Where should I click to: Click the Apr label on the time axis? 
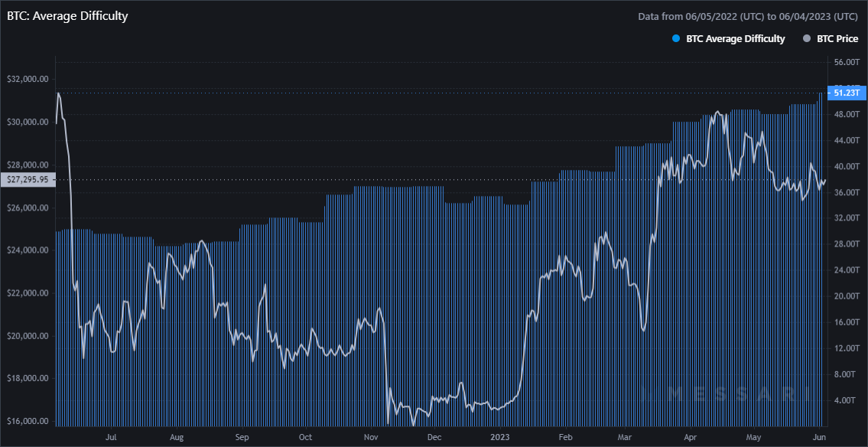tap(690, 436)
